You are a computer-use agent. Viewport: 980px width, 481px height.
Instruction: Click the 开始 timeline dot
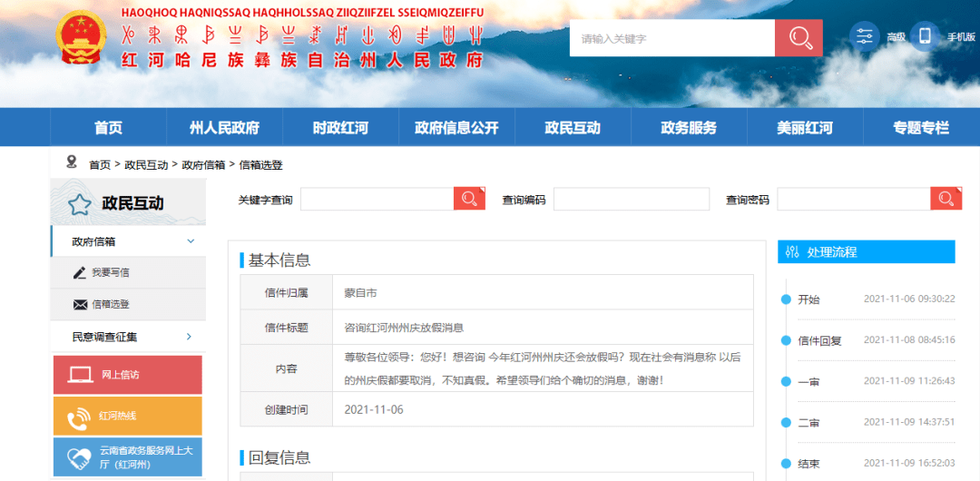tap(786, 299)
